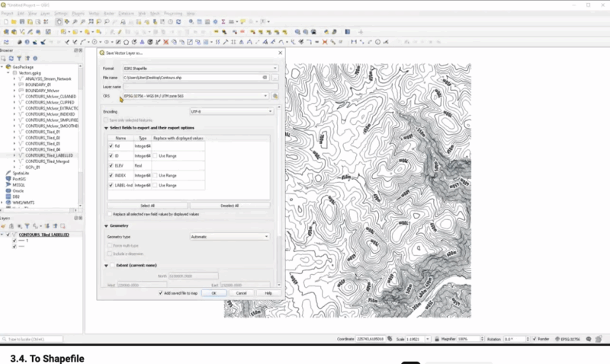Open the Scale dropdown in status bar
610x364 pixels.
coord(428,339)
